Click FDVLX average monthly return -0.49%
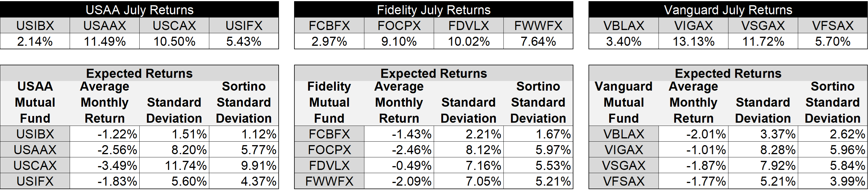Viewport: 868px width, 190px height. tap(399, 166)
